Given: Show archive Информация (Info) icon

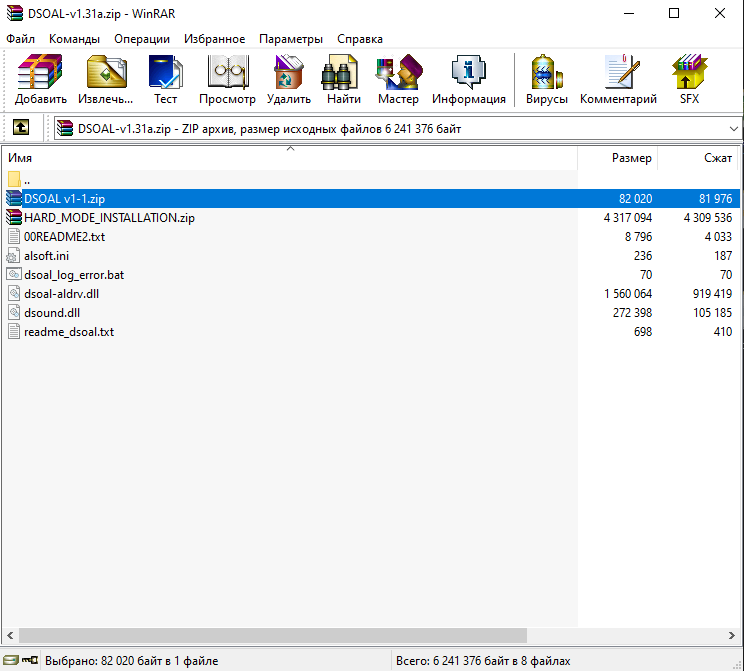Looking at the screenshot, I should [468, 80].
